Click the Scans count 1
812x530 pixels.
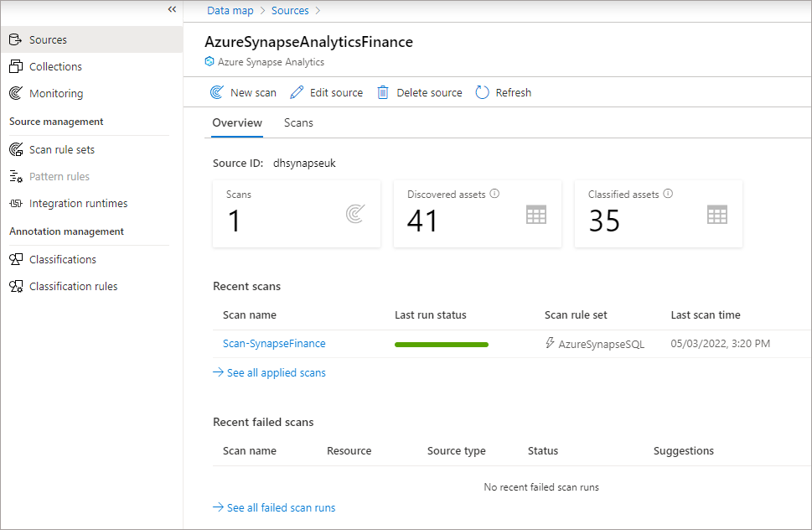tap(234, 221)
